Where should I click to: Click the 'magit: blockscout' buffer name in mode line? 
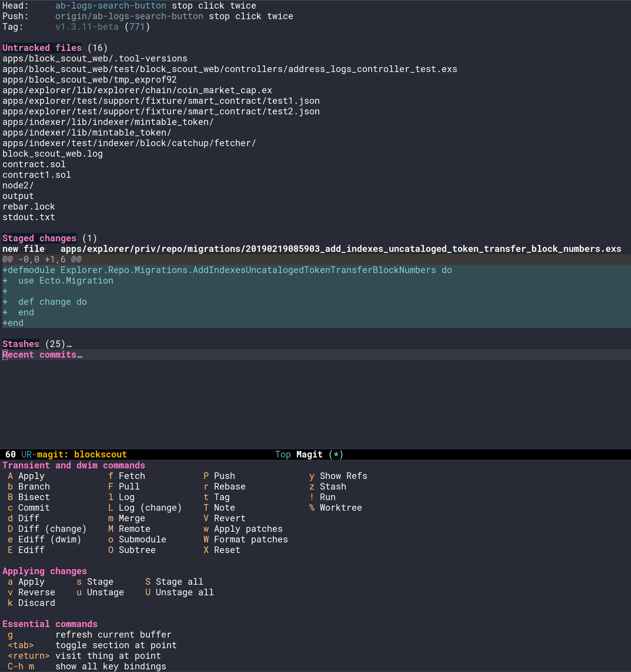(x=81, y=454)
